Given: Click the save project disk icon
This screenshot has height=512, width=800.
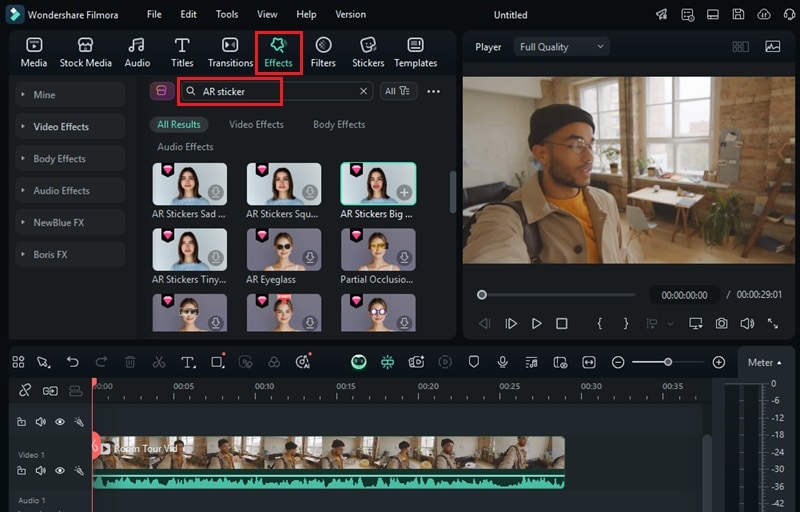Looking at the screenshot, I should (738, 14).
